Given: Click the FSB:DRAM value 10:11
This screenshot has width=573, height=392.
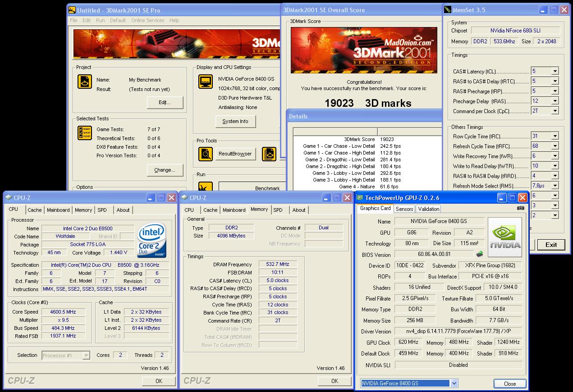Looking at the screenshot, I should click(x=278, y=272).
